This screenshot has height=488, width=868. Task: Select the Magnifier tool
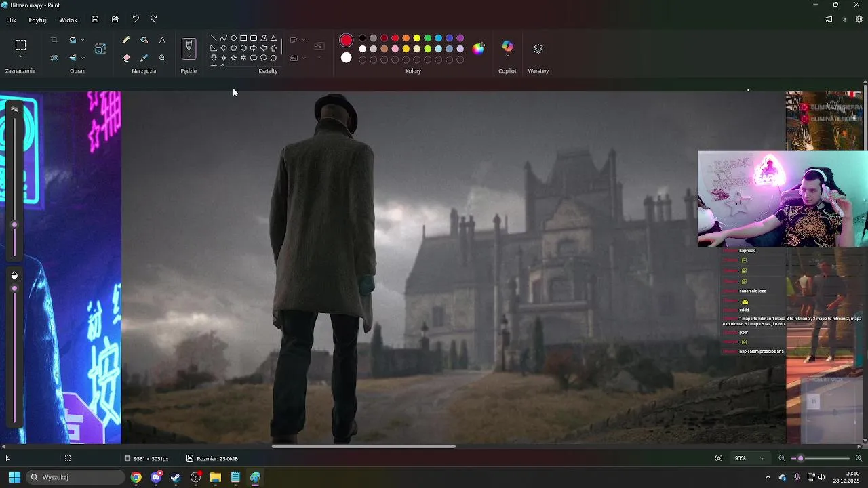point(162,58)
